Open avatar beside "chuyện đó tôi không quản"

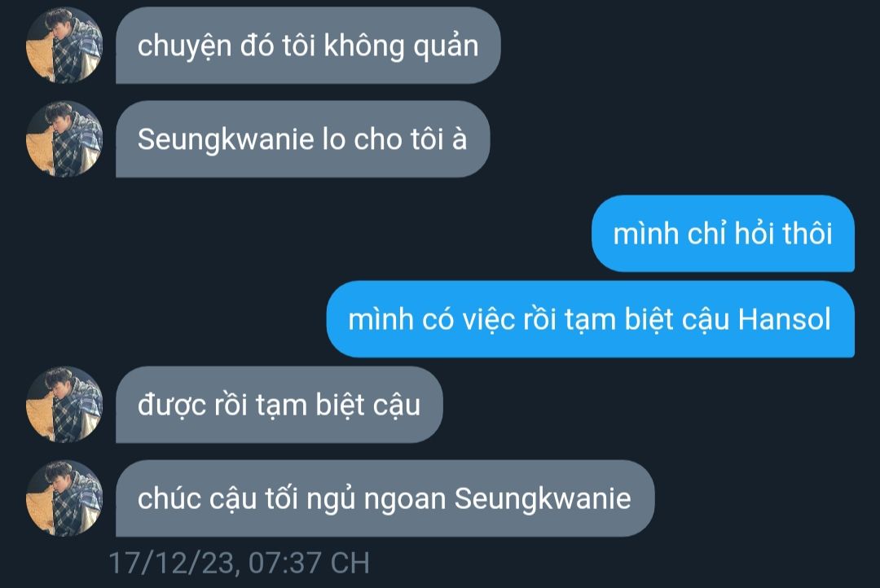[x=64, y=46]
